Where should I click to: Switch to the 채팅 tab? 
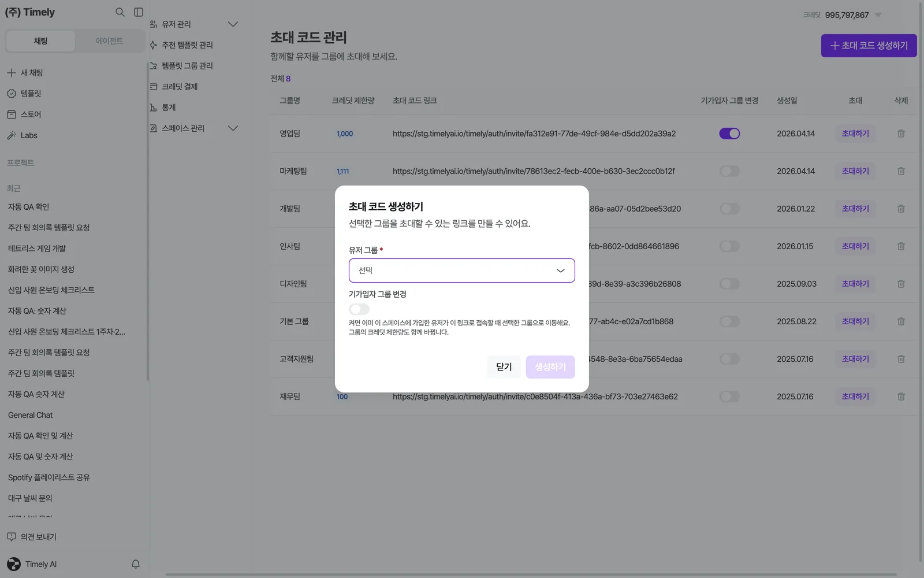(x=40, y=41)
